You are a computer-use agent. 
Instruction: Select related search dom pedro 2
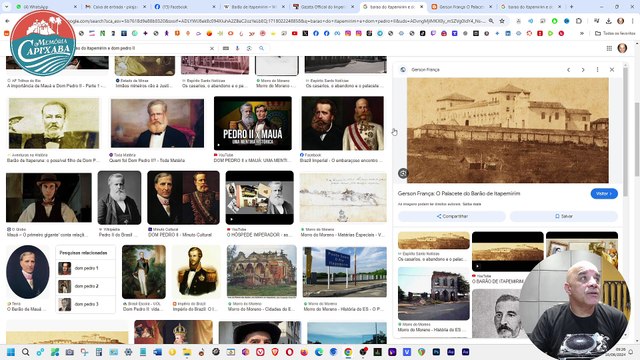pyautogui.click(x=85, y=286)
